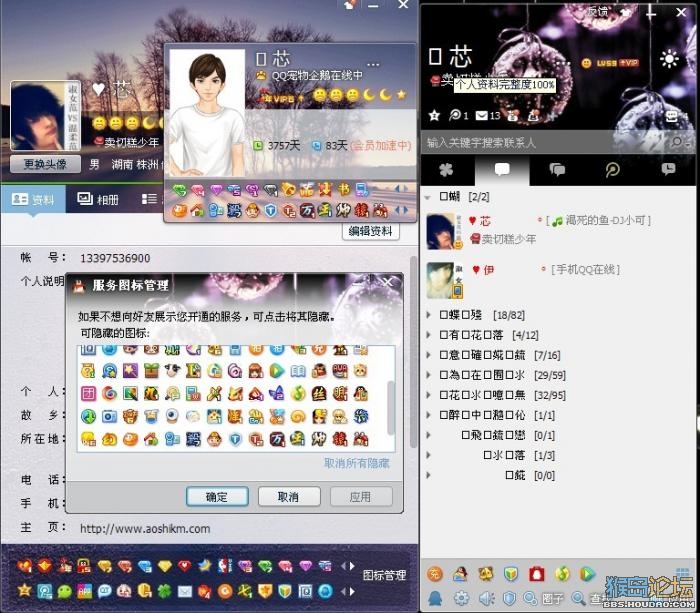The height and width of the screenshot is (613, 700).
Task: Expand the [32/95] contact group
Action: (428, 395)
